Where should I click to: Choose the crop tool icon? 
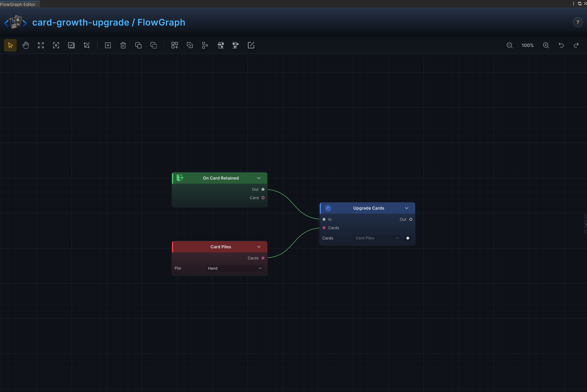tap(87, 45)
